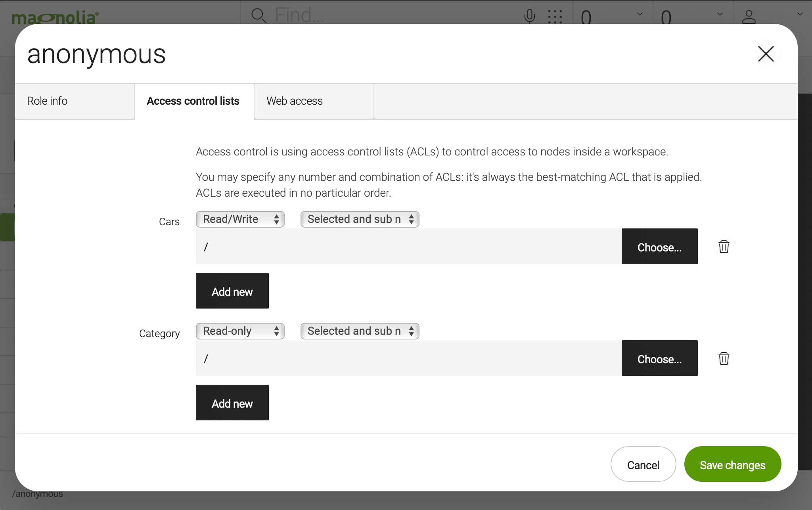812x510 pixels.
Task: Click Choose... for the Cars path
Action: point(659,247)
